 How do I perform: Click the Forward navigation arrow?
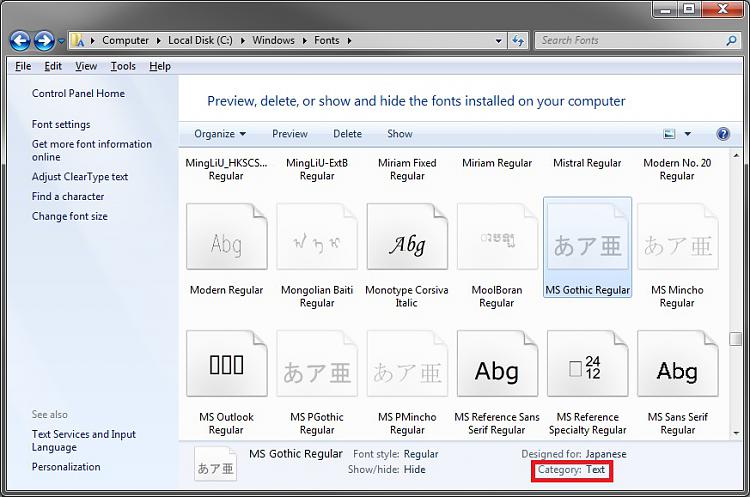point(44,41)
